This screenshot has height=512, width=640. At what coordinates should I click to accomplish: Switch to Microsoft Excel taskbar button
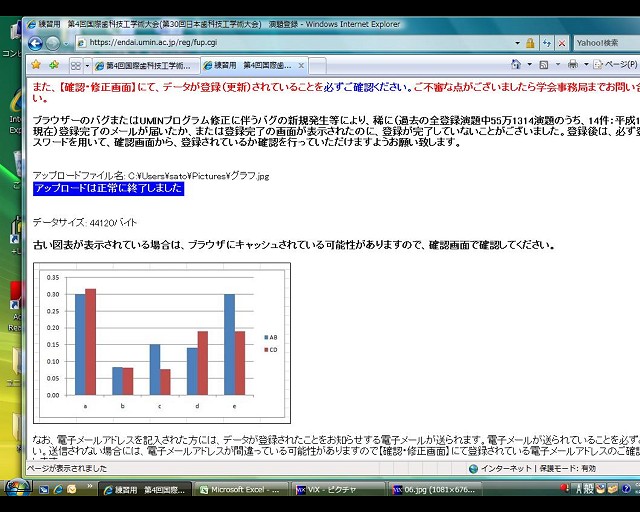tap(240, 489)
